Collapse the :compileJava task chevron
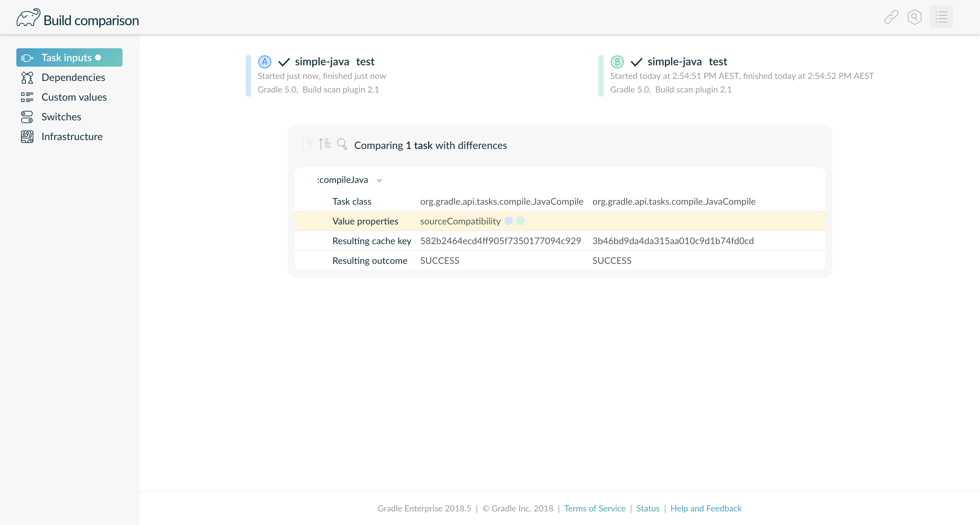The width and height of the screenshot is (980, 525). pyautogui.click(x=379, y=181)
